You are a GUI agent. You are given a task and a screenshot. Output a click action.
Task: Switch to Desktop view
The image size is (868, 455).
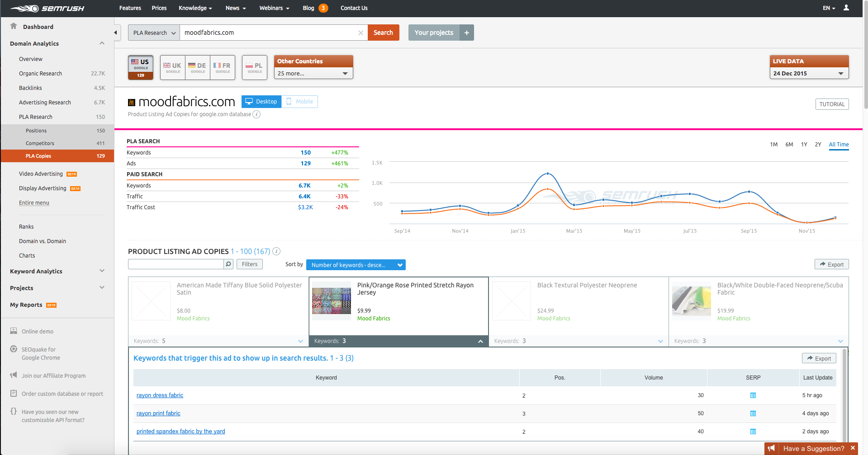point(261,102)
